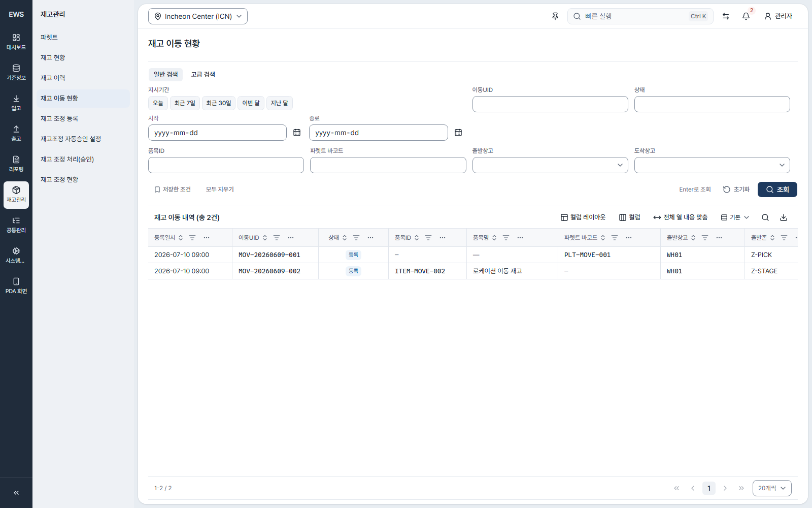Image resolution: width=812 pixels, height=508 pixels.
Task: Sort the 등록일시 column
Action: (181, 238)
